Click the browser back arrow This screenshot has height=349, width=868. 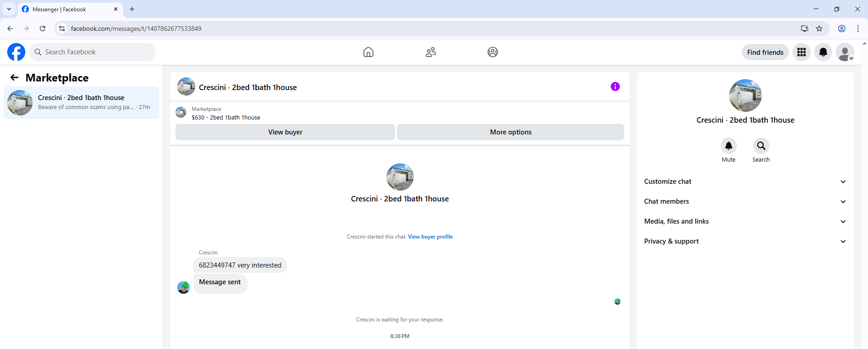point(10,29)
